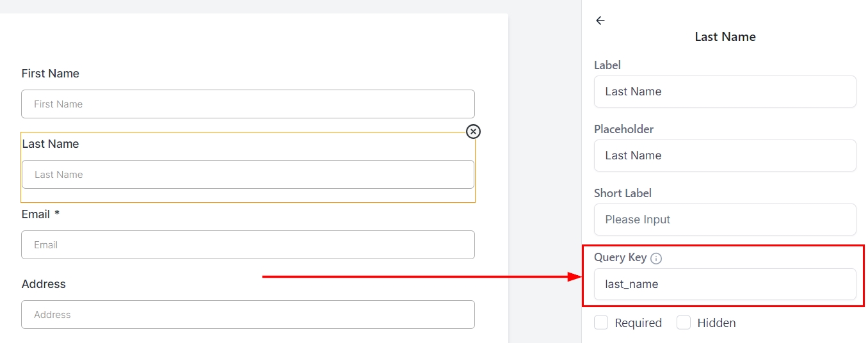Viewport: 868px width, 343px height.
Task: Focus the Placeholder text box in settings
Action: [x=725, y=156]
